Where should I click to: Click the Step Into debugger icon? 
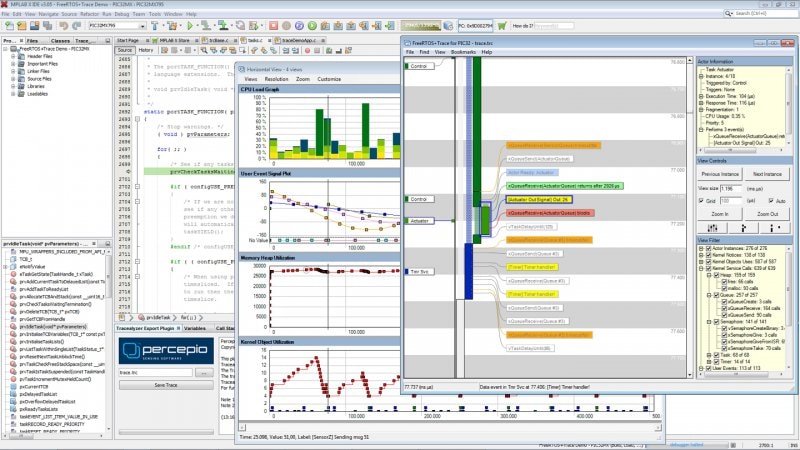[338, 26]
